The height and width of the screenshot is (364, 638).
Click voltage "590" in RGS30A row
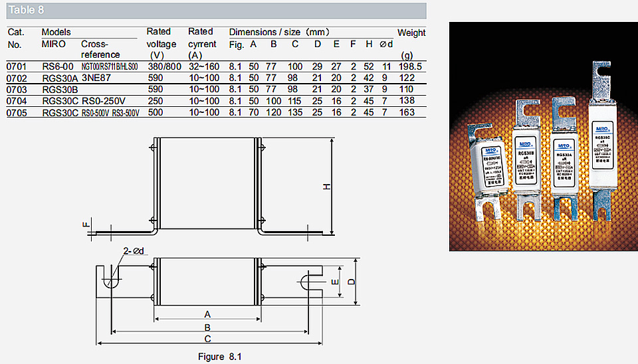(156, 78)
